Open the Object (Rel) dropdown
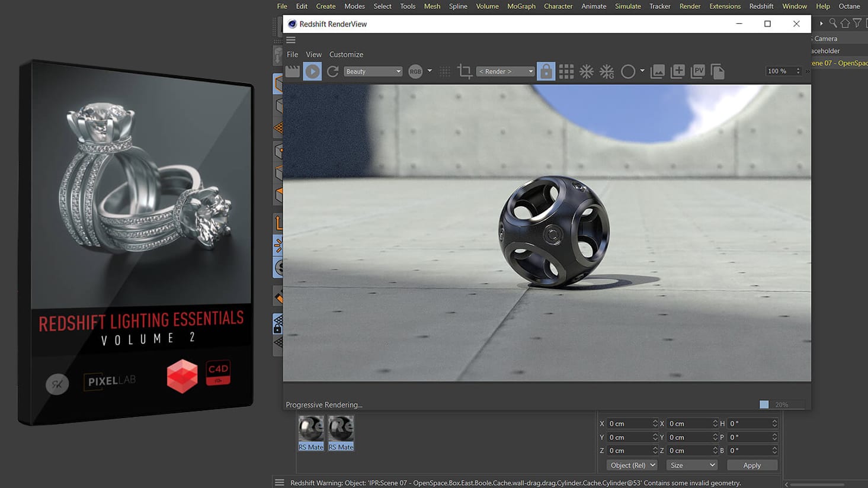 (632, 465)
